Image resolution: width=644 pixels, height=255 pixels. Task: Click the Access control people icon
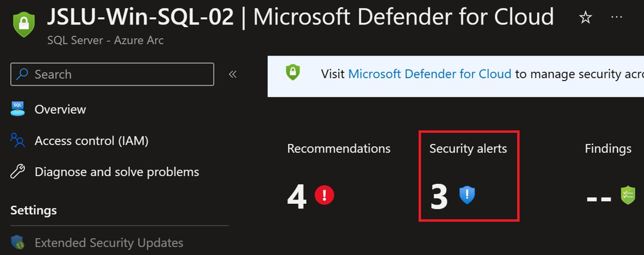(17, 140)
